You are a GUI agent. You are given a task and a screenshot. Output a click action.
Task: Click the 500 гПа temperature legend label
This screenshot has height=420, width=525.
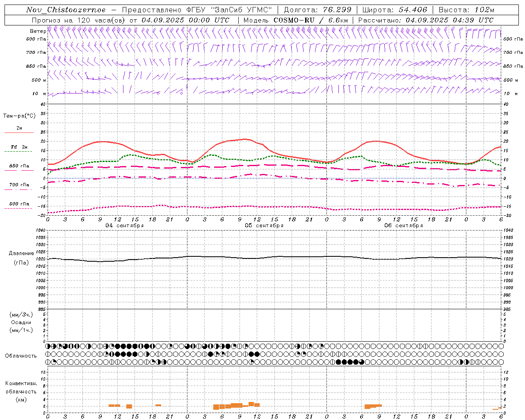point(19,204)
